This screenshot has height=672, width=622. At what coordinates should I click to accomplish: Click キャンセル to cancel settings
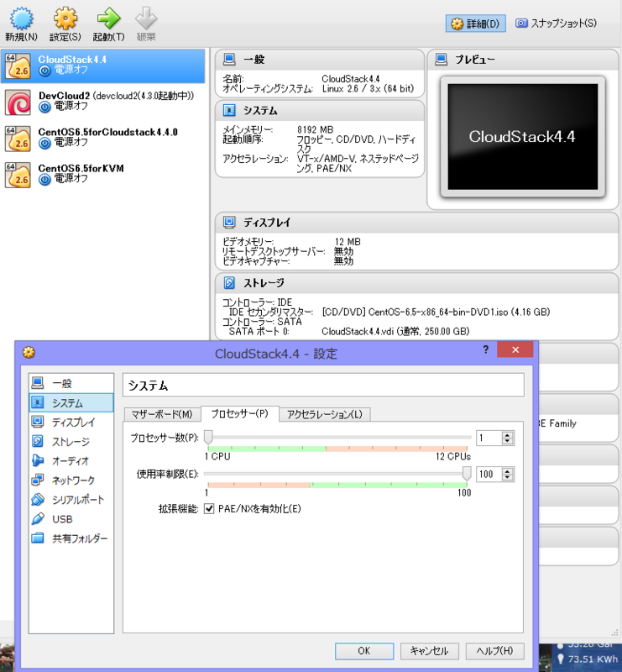tap(429, 651)
